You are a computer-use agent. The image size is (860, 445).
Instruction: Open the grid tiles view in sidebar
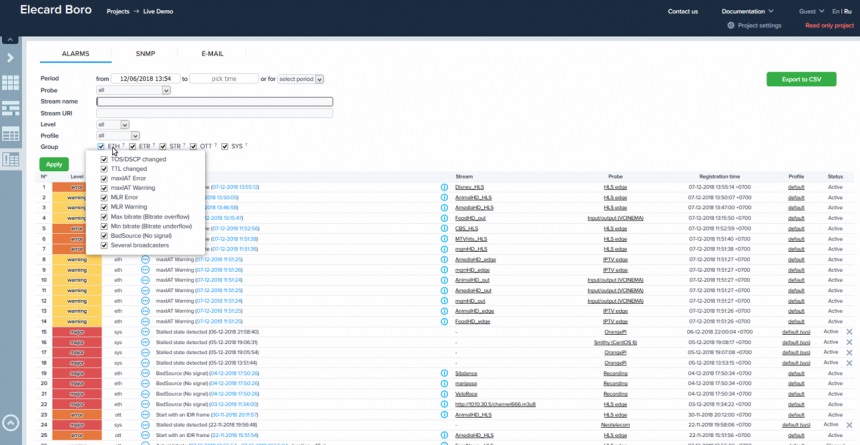(10, 83)
